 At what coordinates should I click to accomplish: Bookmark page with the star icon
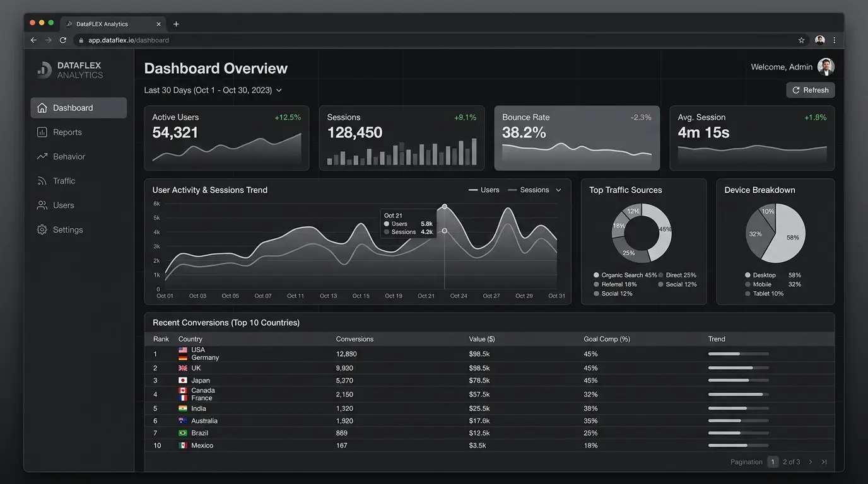click(x=802, y=40)
